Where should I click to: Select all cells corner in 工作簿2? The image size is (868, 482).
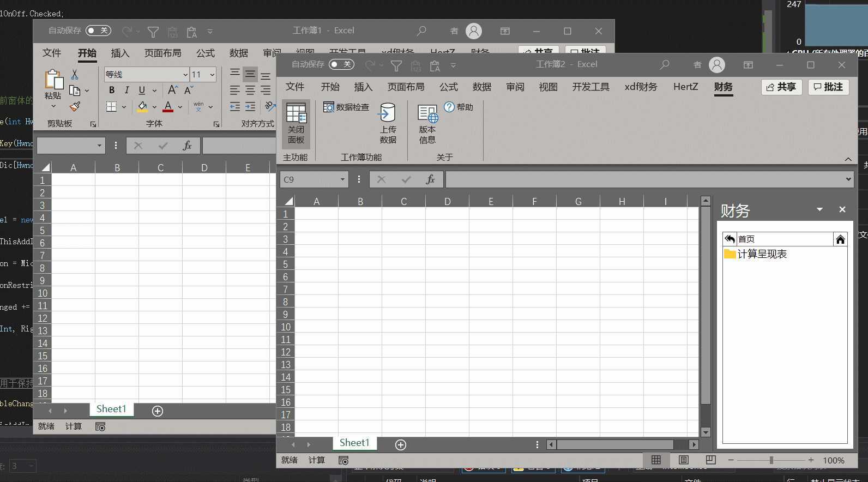(287, 201)
